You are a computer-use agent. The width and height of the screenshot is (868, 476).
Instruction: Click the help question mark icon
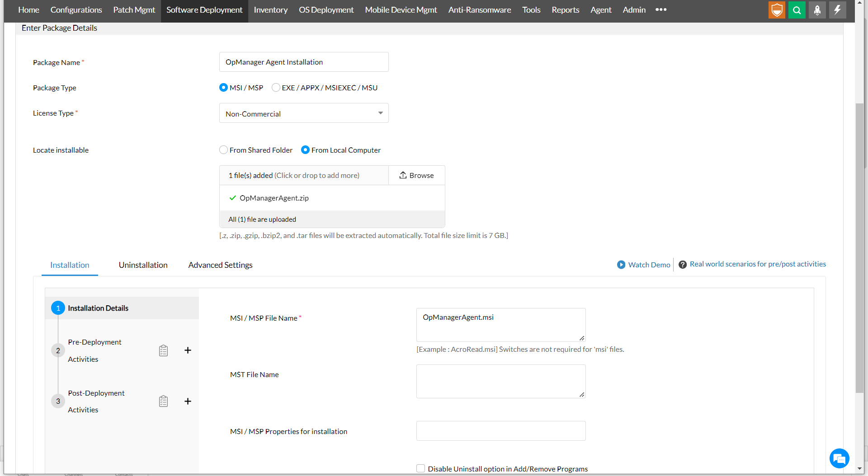683,265
